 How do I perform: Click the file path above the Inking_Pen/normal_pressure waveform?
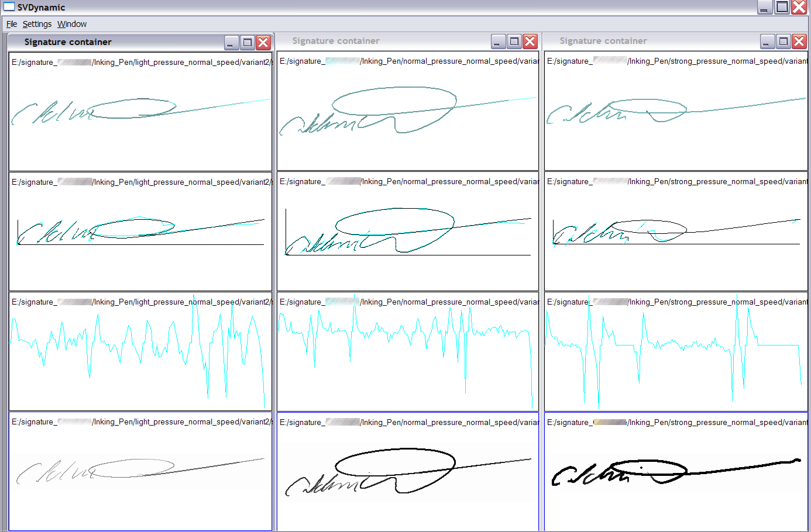409,302
